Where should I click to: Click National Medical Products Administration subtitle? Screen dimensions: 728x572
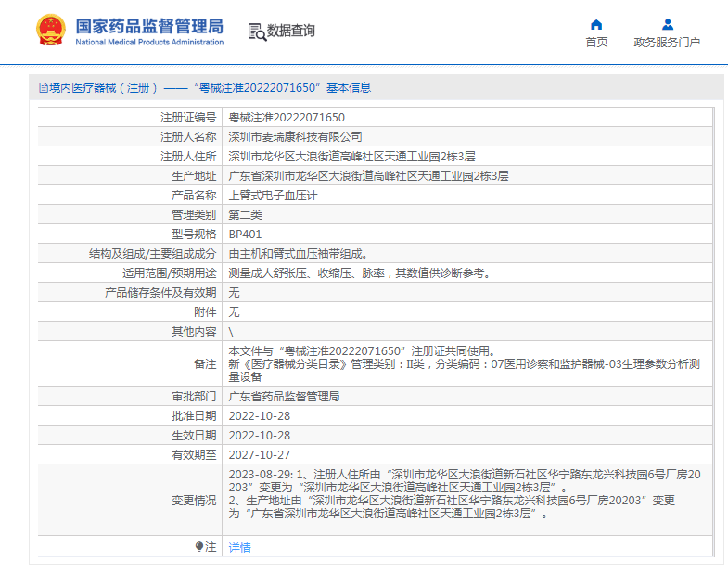click(x=149, y=43)
